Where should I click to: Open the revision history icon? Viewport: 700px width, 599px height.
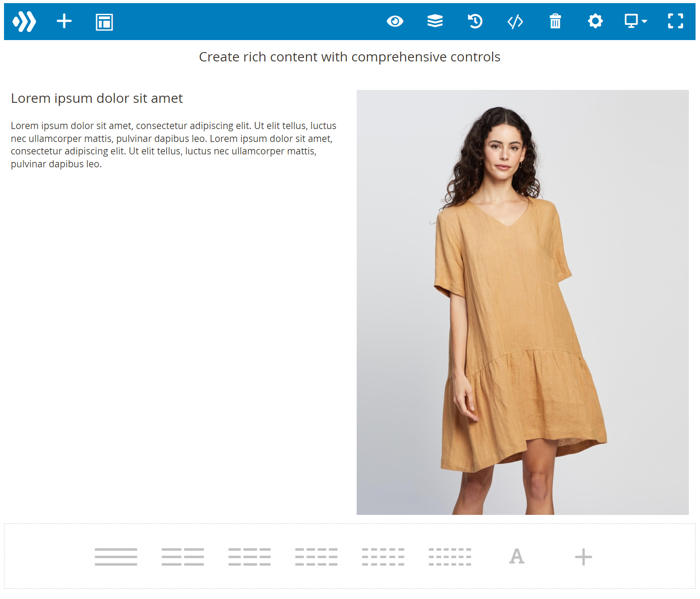tap(475, 21)
